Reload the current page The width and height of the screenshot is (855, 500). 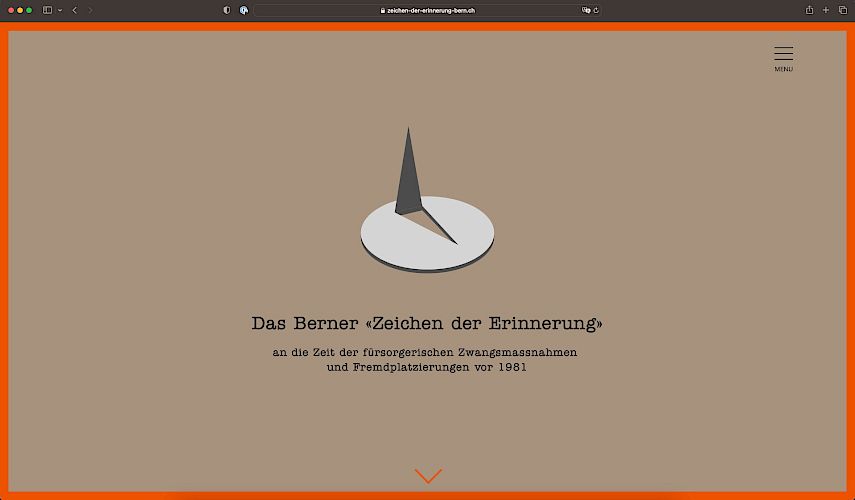tap(596, 10)
